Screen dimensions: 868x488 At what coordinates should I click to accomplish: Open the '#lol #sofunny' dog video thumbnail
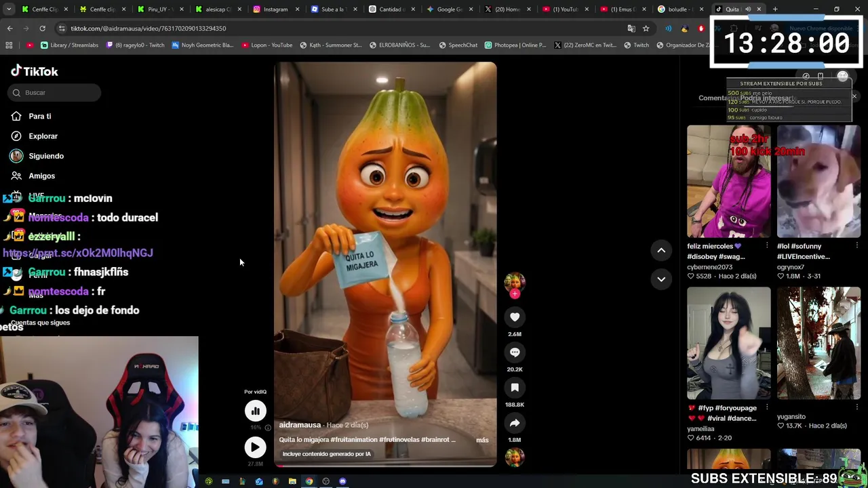818,181
